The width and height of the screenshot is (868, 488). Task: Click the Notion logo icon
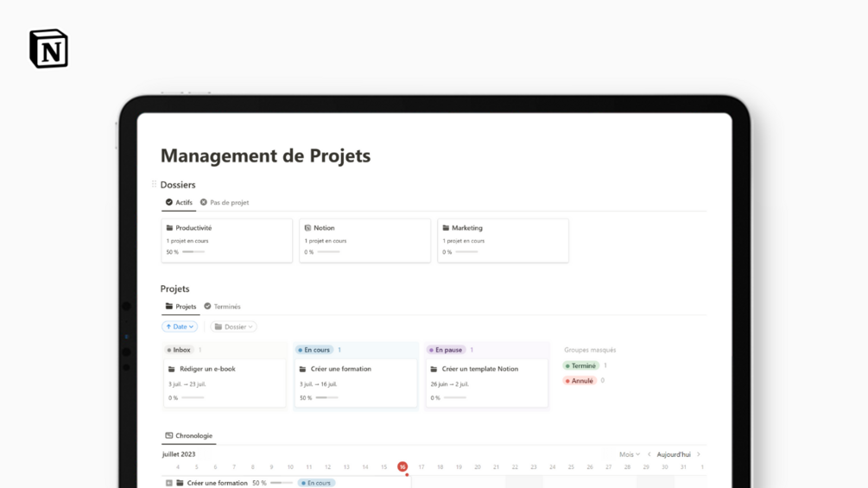(x=48, y=48)
